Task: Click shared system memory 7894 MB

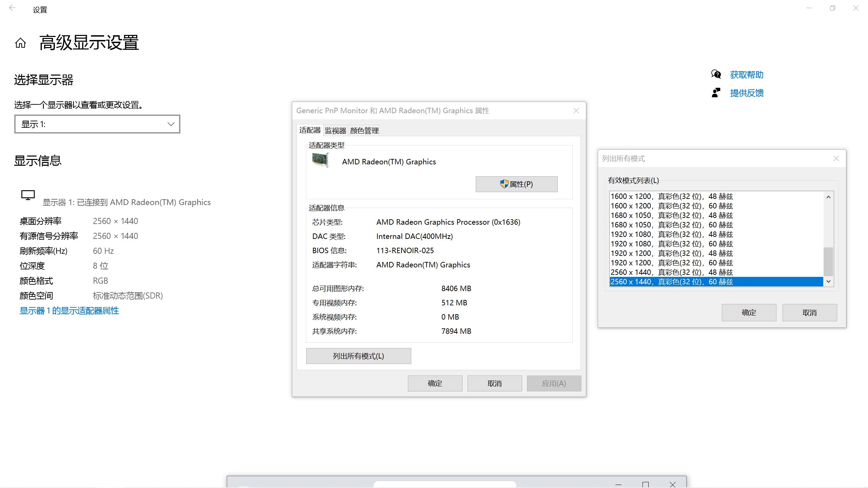Action: pos(456,331)
